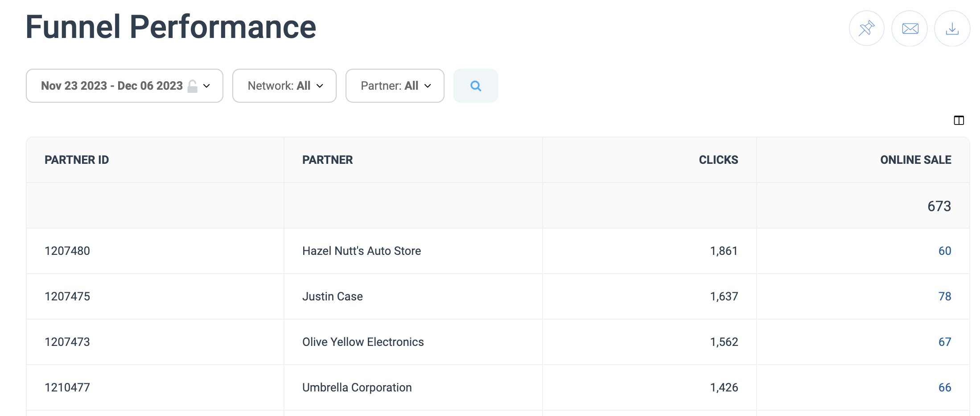Click the Funnel Performance page title
The height and width of the screenshot is (416, 980).
click(x=171, y=27)
